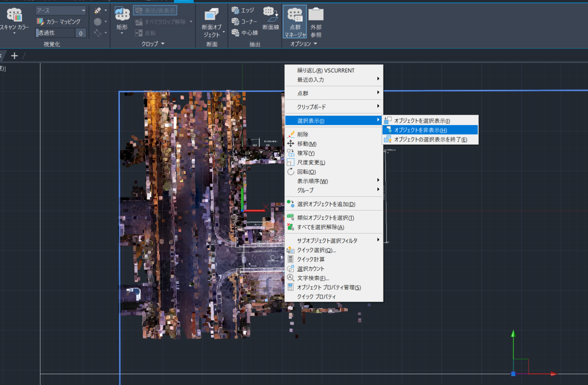This screenshot has height=385, width=588.
Task: Open the 点群マネージャ (Point Cloud Manager) button
Action: 295,22
